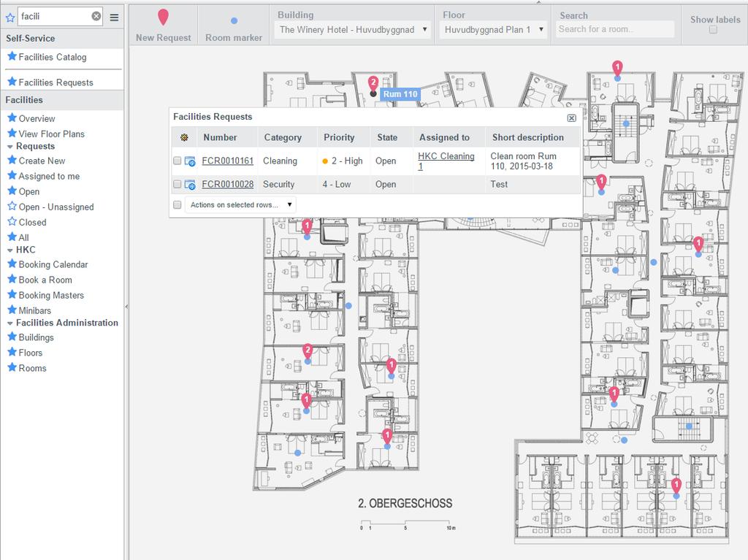The width and height of the screenshot is (748, 560).
Task: Click the Rum 110 room label
Action: pyautogui.click(x=400, y=94)
